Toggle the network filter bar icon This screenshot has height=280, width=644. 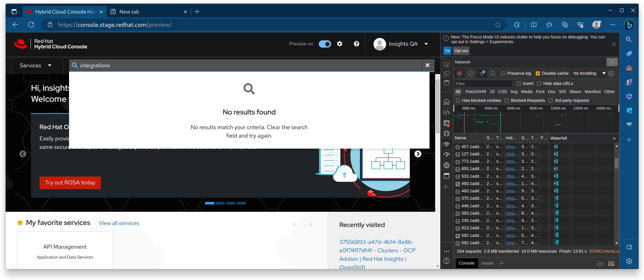point(482,73)
